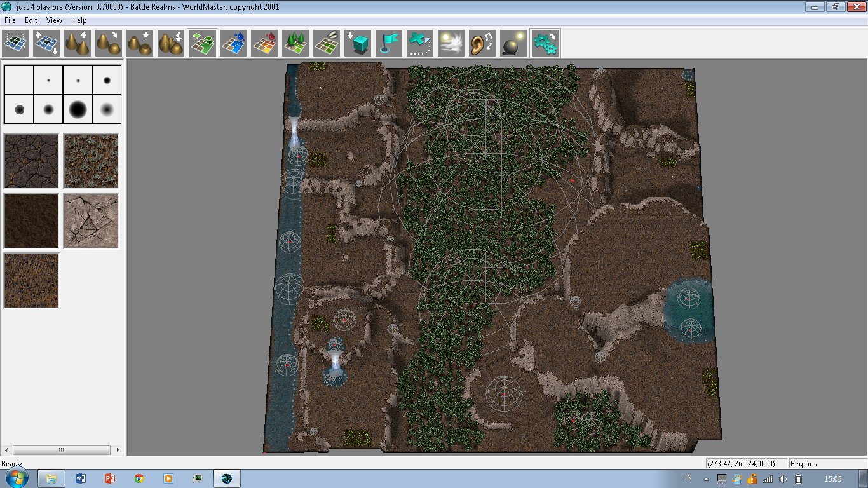Open the clock showing 15:05
This screenshot has width=868, height=488.
click(x=832, y=479)
